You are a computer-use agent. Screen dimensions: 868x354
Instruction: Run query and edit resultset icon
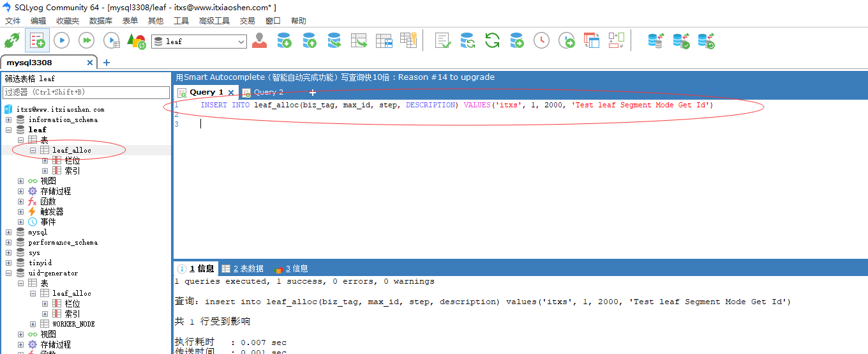[x=112, y=41]
